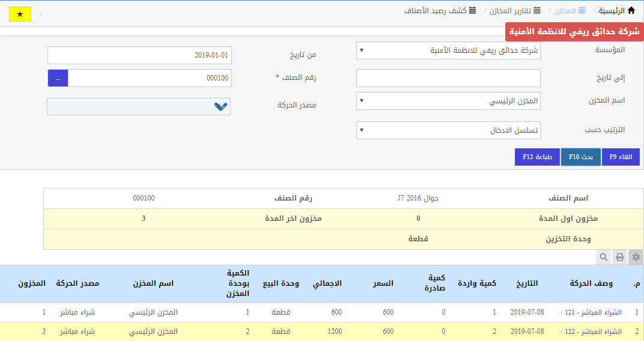The image size is (644, 341).
Task: Open the اسم المخزن warehouse dropdown
Action: (x=448, y=101)
